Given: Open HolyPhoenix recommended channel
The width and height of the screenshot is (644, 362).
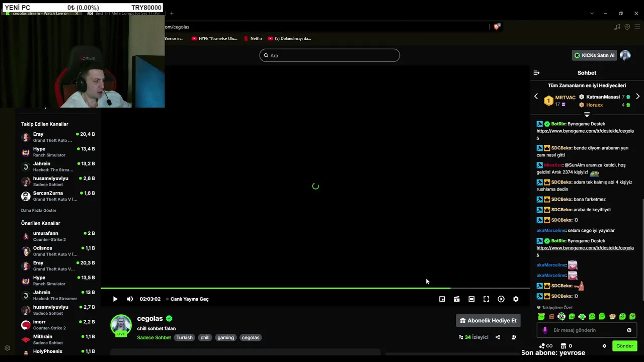Looking at the screenshot, I should pos(58,351).
